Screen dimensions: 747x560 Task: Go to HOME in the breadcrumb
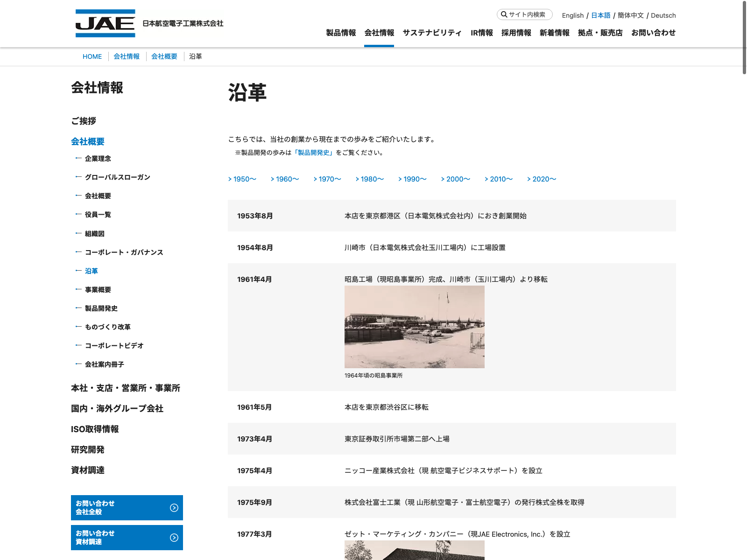[92, 56]
